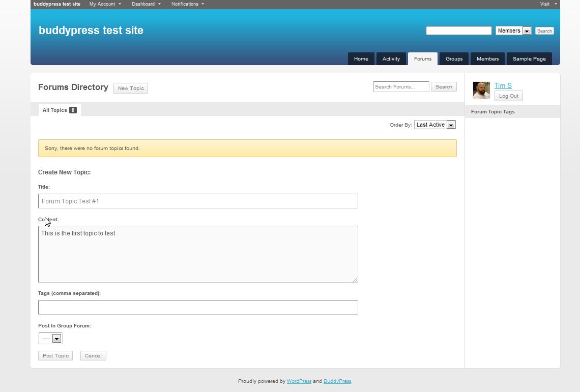Select the Forums navigation tab

coord(423,59)
